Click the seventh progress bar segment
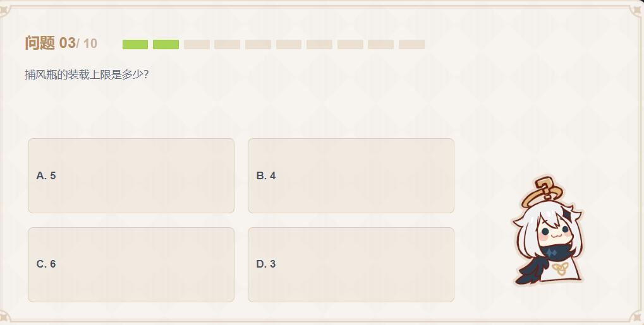This screenshot has height=325, width=644. coord(319,44)
